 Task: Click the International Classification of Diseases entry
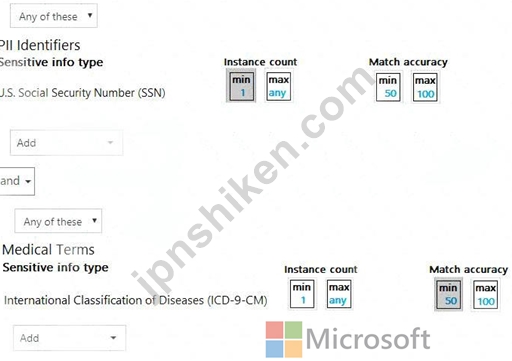[135, 300]
